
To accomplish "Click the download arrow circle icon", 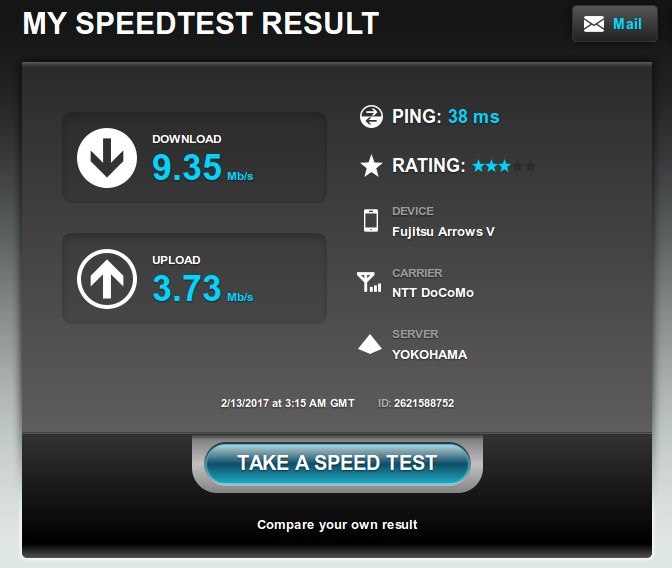I will click(107, 158).
